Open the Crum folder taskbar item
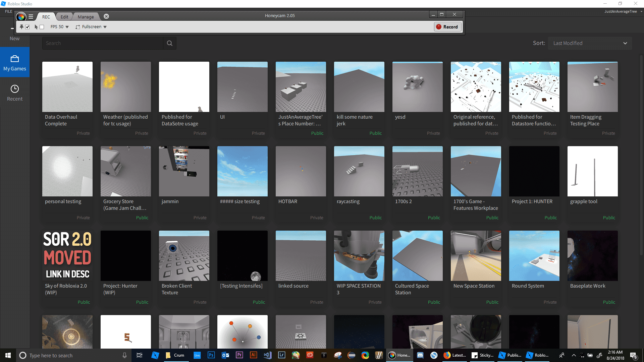The image size is (644, 362). click(175, 355)
